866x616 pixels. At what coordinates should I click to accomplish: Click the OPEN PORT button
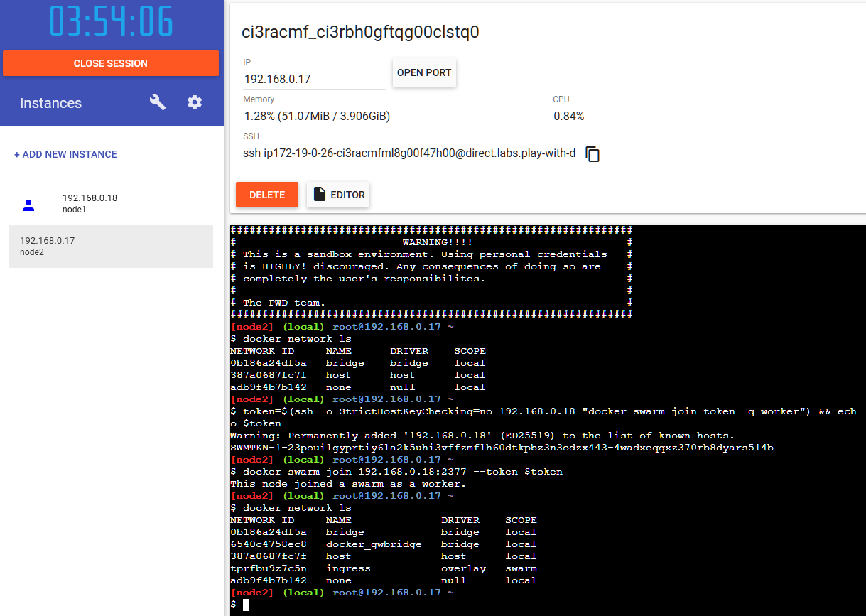(424, 72)
